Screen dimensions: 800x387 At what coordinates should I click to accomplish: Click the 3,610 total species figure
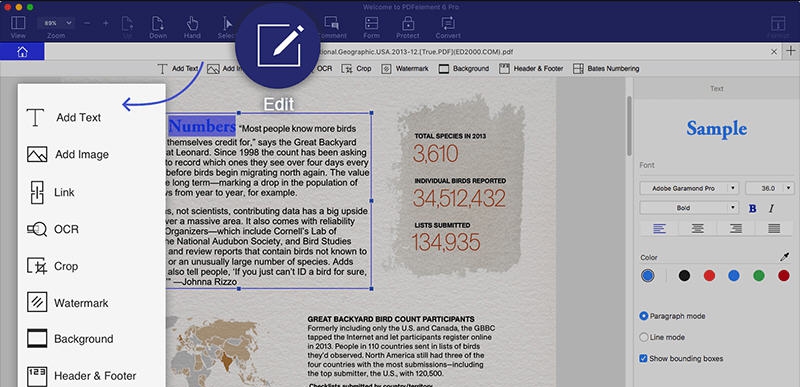click(x=435, y=154)
